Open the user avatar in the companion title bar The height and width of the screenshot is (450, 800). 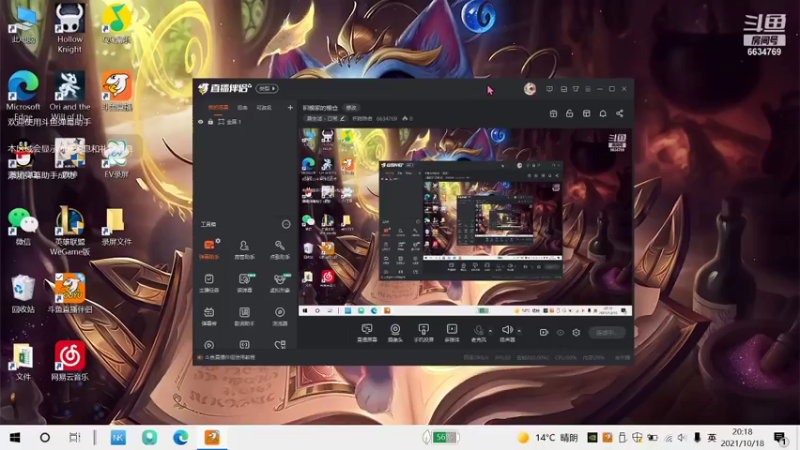[x=530, y=89]
